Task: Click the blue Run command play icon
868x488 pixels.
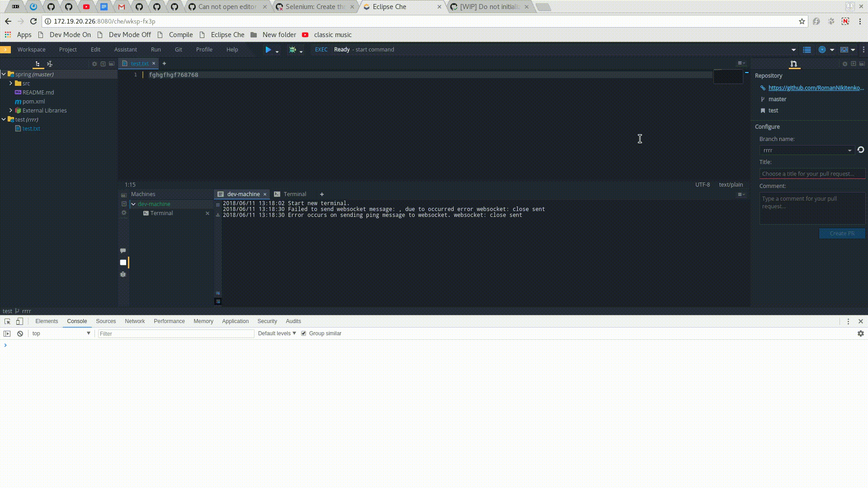Action: (x=268, y=50)
